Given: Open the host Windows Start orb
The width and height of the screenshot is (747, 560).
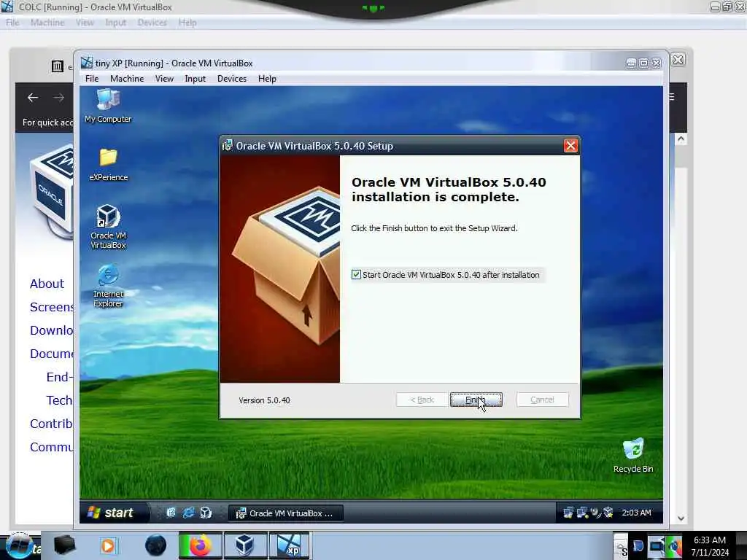Looking at the screenshot, I should [x=18, y=545].
